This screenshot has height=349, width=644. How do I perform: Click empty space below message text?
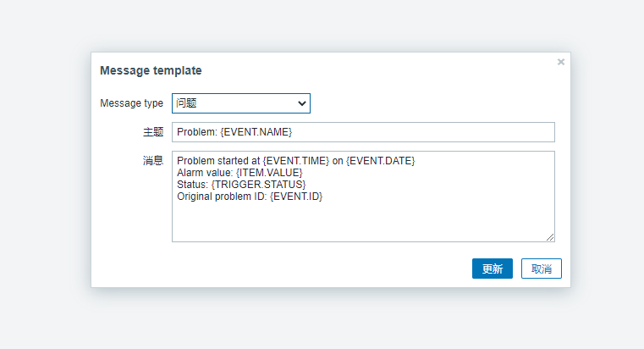[x=363, y=222]
